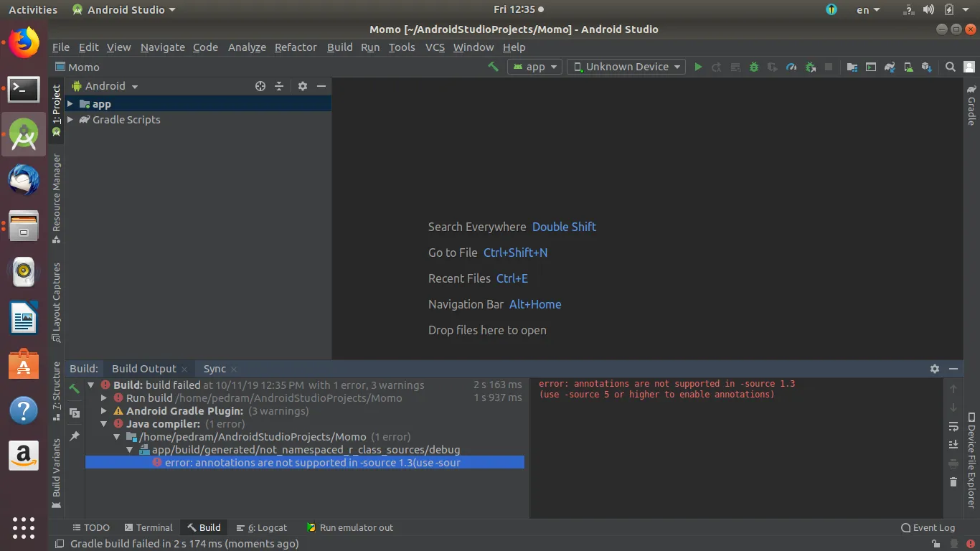This screenshot has width=980, height=551.
Task: Click the rebuild hammer icon in Build panel
Action: (75, 389)
